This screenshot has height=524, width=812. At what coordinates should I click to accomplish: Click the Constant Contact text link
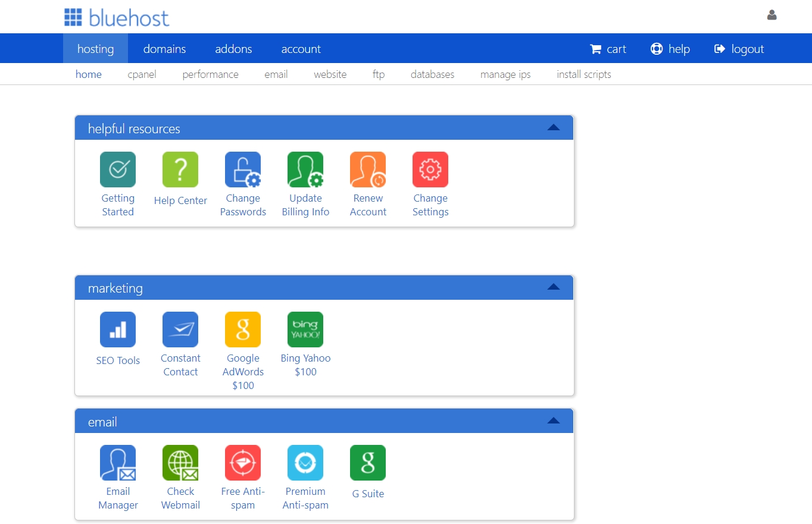tap(180, 365)
